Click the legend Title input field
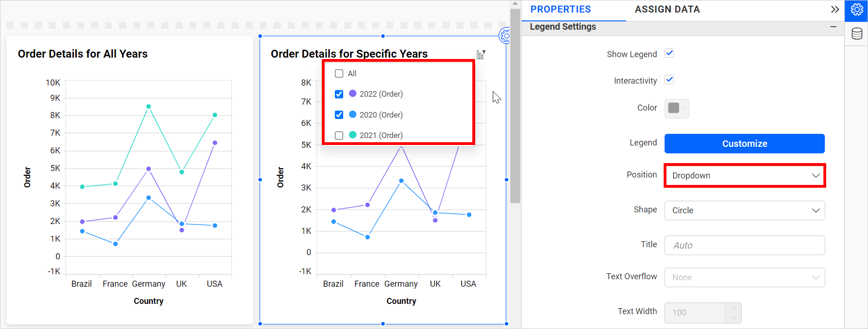This screenshot has height=329, width=868. pyautogui.click(x=744, y=245)
